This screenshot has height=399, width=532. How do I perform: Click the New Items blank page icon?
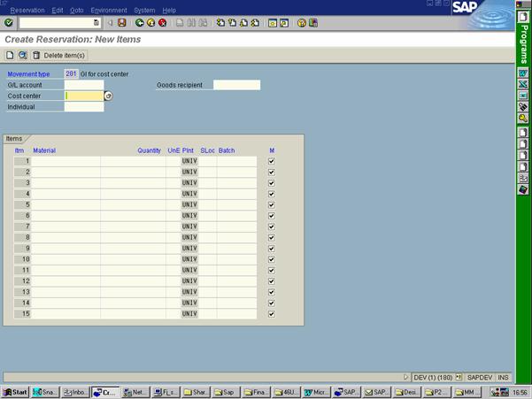pyautogui.click(x=10, y=55)
